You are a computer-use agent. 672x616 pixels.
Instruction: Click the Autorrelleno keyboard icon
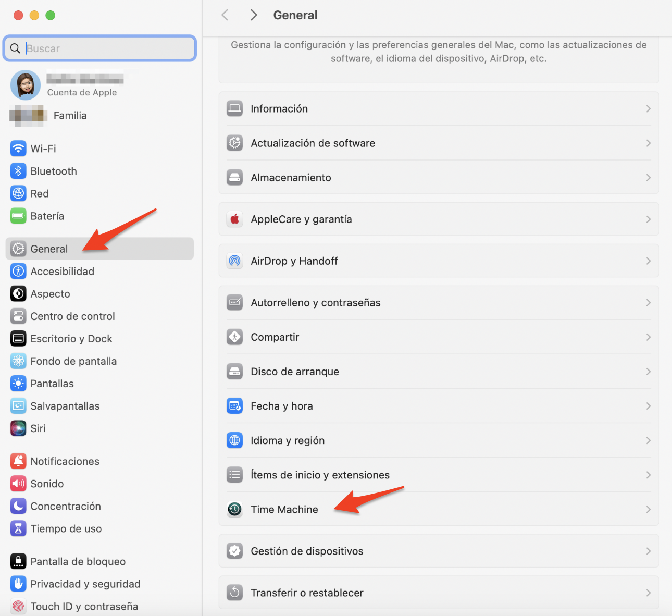tap(235, 302)
